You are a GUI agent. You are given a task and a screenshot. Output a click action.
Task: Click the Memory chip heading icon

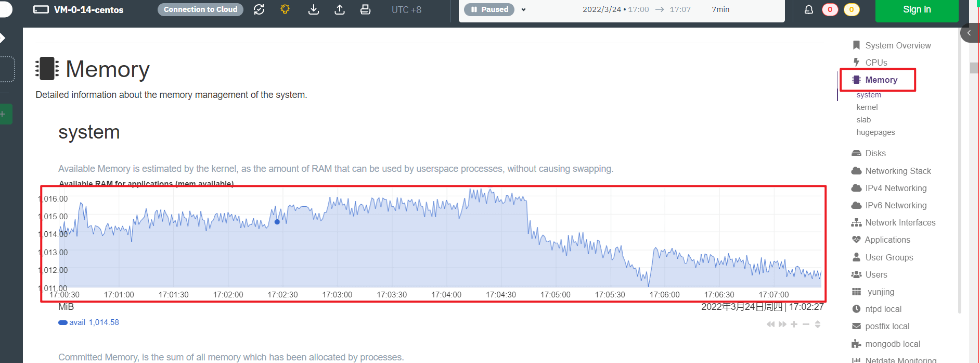(x=47, y=69)
